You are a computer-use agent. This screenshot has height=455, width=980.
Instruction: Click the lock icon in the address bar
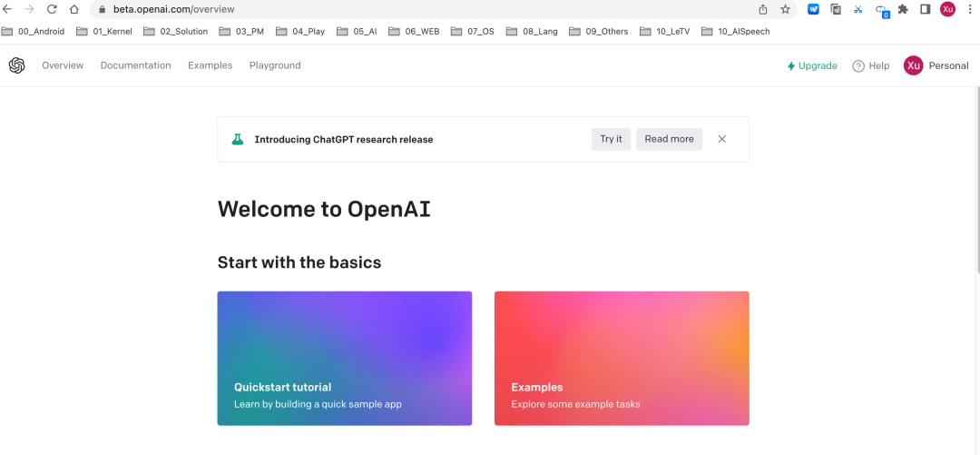tap(103, 10)
